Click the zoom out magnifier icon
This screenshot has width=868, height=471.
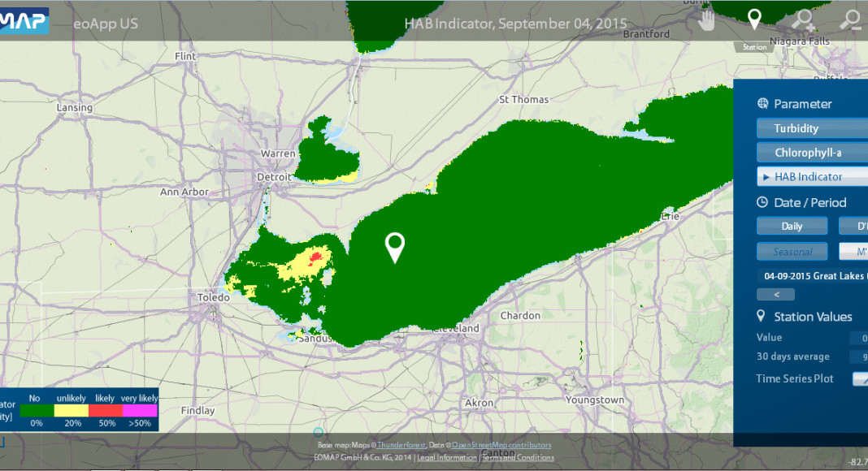(850, 19)
